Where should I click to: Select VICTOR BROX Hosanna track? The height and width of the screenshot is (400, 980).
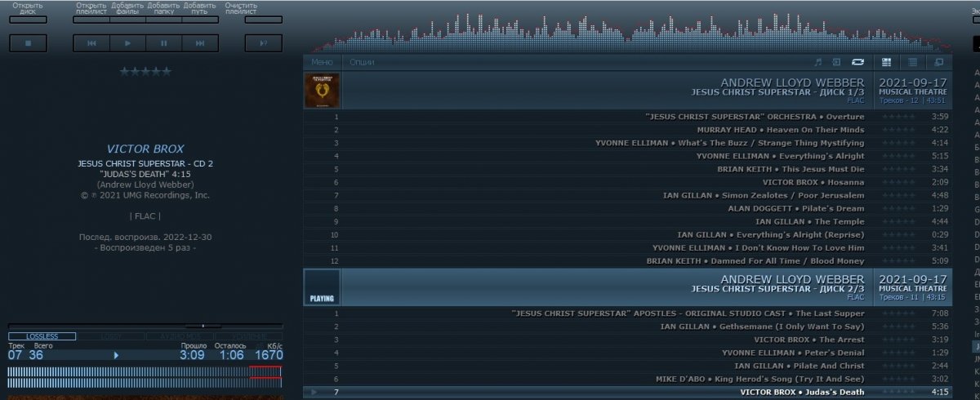[x=627, y=182]
